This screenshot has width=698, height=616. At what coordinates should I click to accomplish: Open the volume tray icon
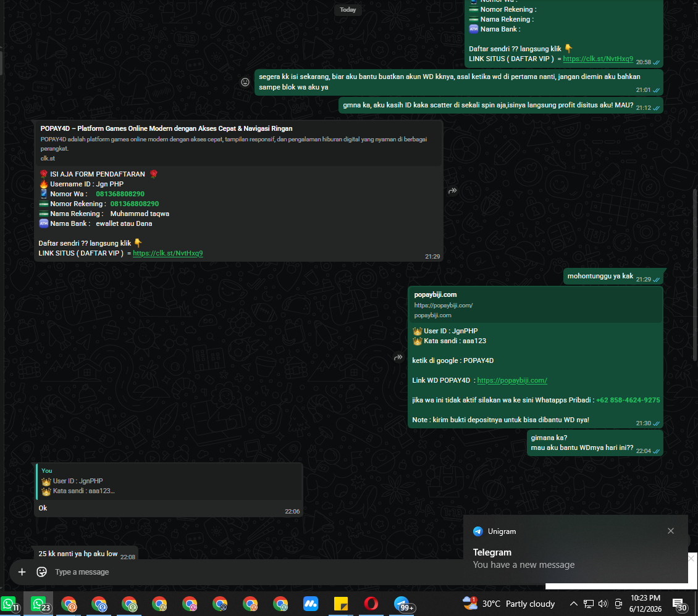click(x=603, y=604)
